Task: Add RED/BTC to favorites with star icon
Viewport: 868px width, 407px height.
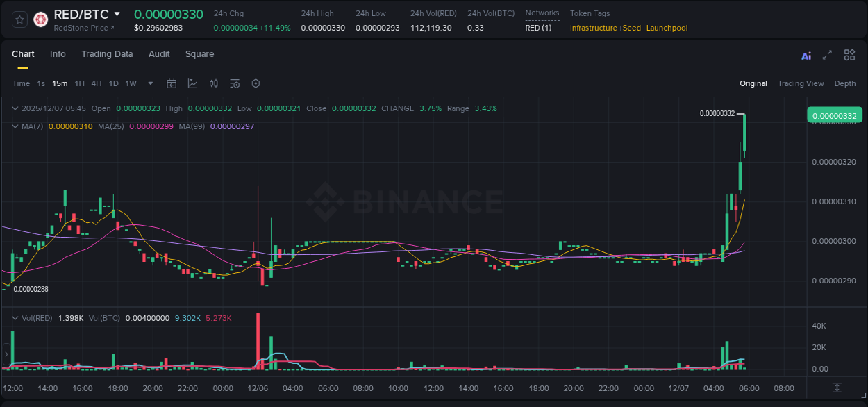Action: point(19,20)
